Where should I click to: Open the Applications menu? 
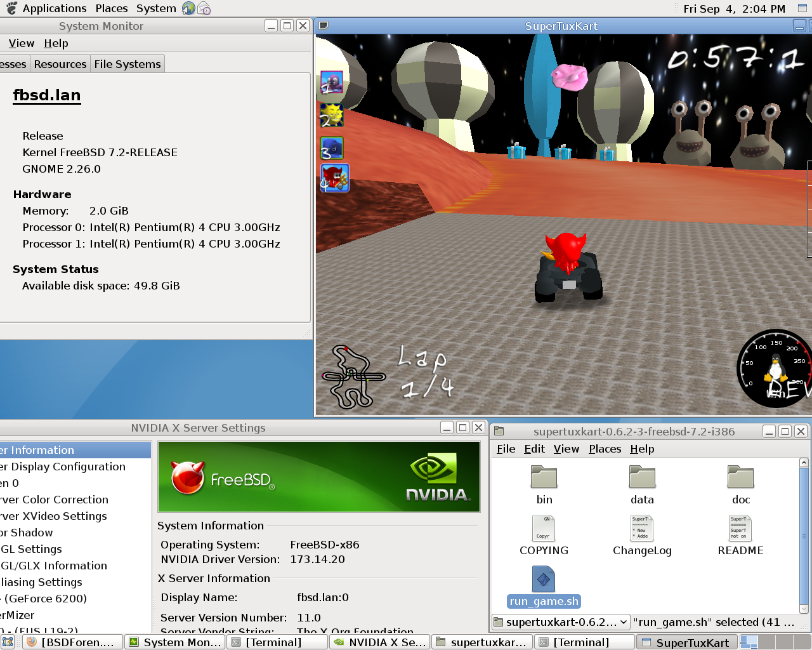pos(55,8)
